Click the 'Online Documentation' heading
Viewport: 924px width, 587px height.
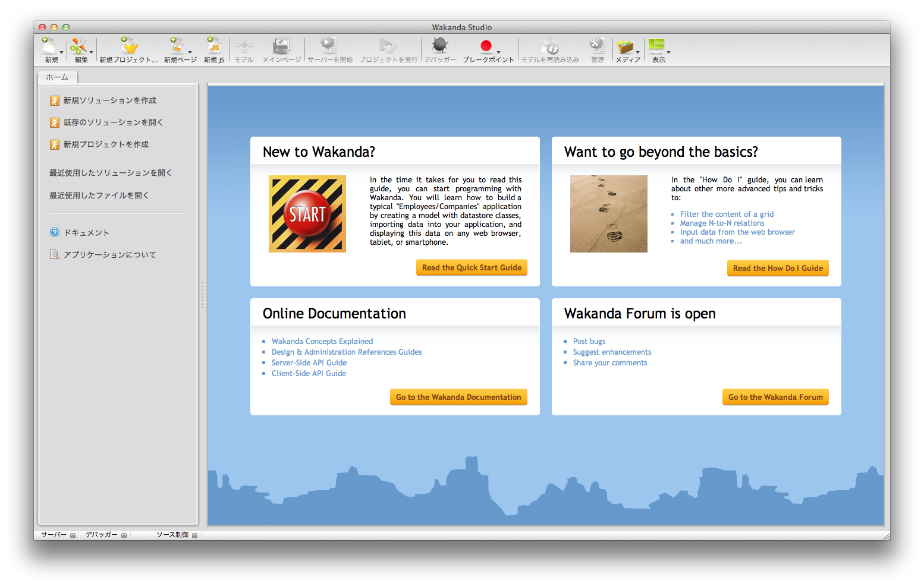tap(334, 314)
